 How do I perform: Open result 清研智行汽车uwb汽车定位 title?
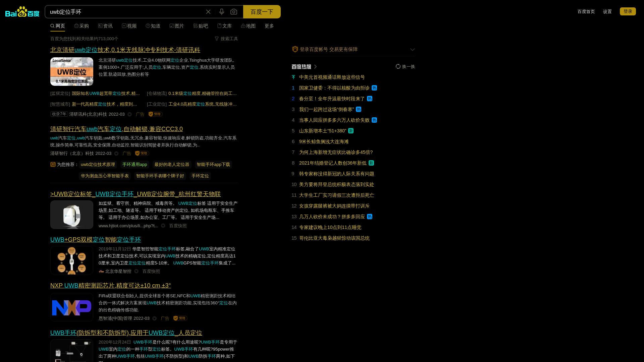coord(116,129)
